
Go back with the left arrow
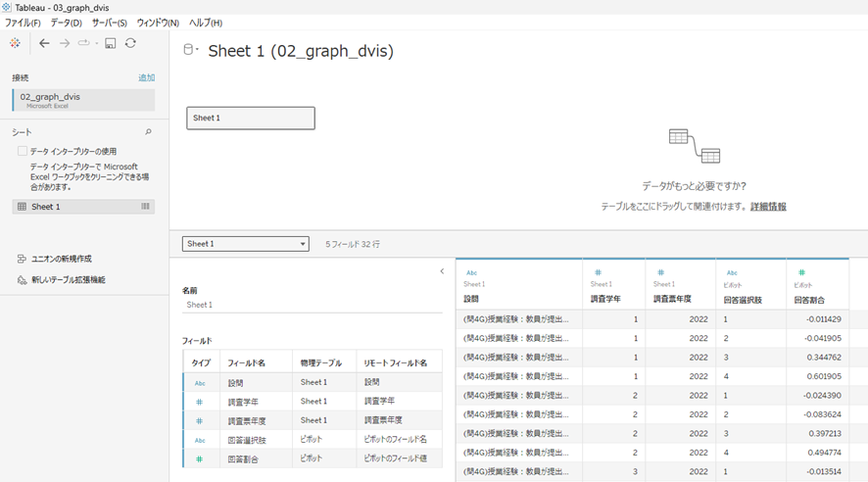[44, 43]
